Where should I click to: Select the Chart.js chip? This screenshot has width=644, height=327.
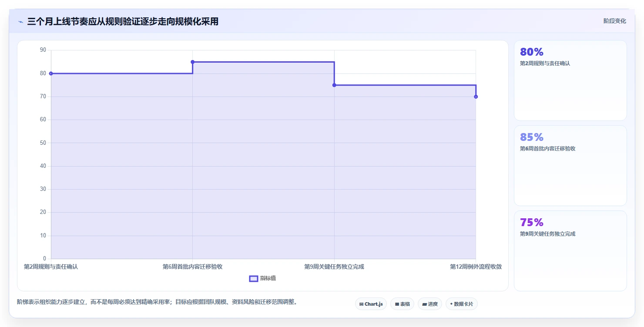point(371,304)
